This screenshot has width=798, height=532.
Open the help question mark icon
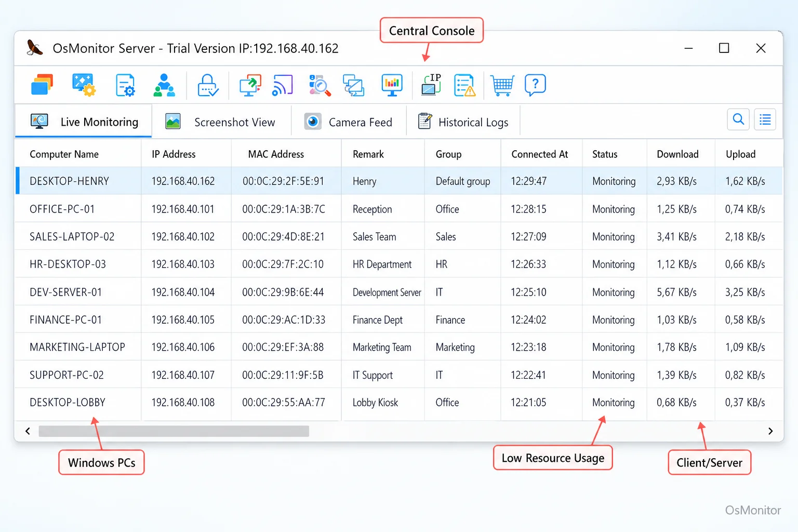pyautogui.click(x=535, y=85)
